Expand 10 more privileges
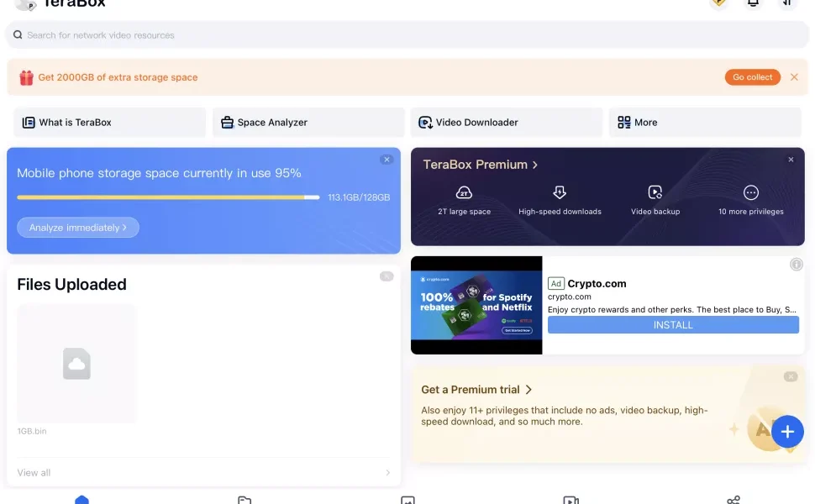Screen dimensions: 815x504 pyautogui.click(x=751, y=192)
